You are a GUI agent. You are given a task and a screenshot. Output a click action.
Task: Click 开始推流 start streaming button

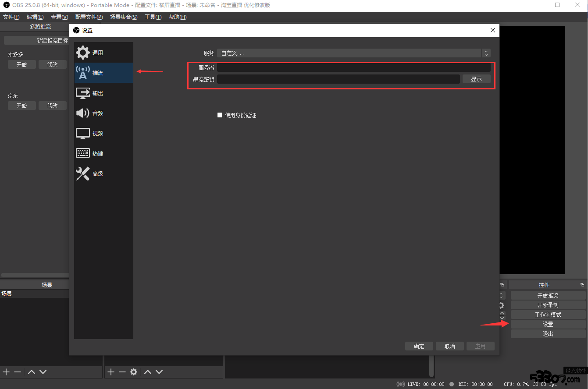pos(548,295)
